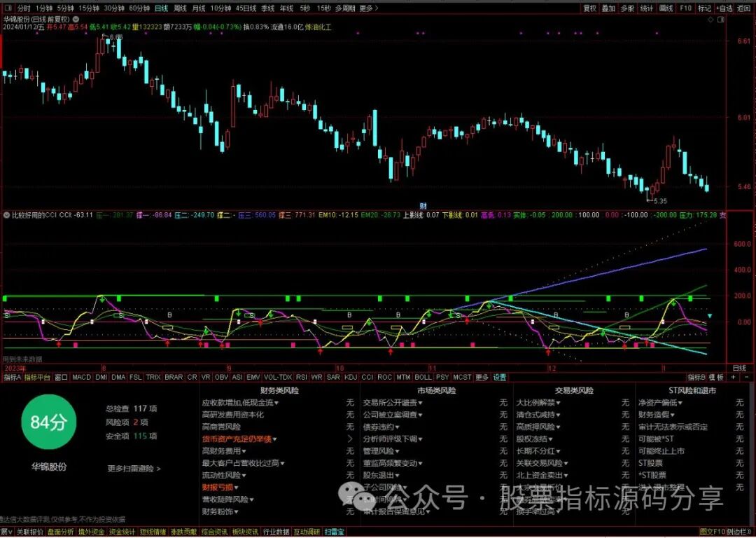
Task: Select the KDJ indicator
Action: pos(351,378)
